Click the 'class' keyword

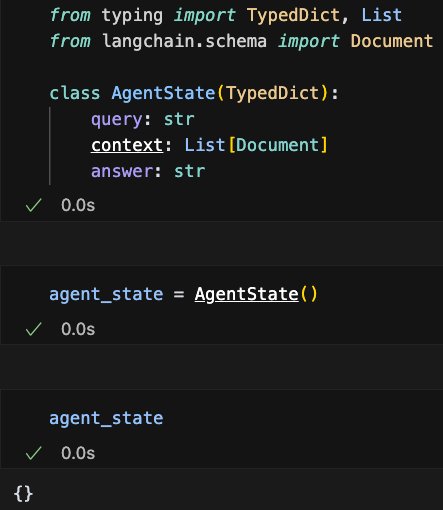point(75,93)
